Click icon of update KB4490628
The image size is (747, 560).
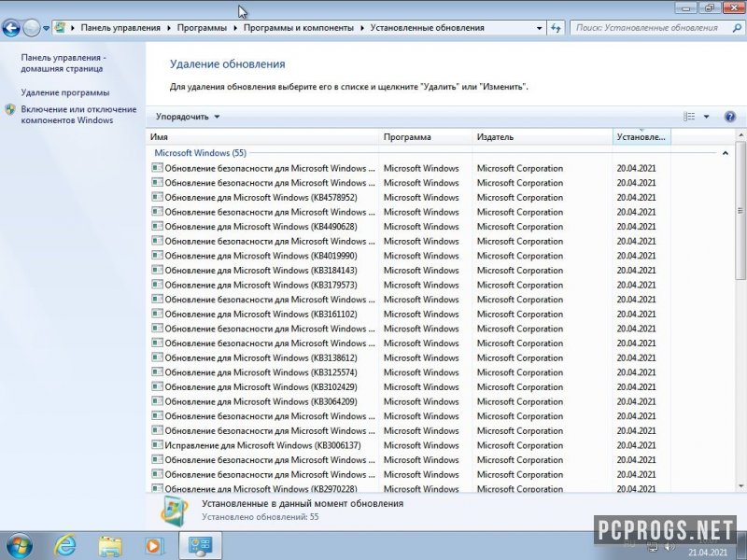click(x=157, y=226)
